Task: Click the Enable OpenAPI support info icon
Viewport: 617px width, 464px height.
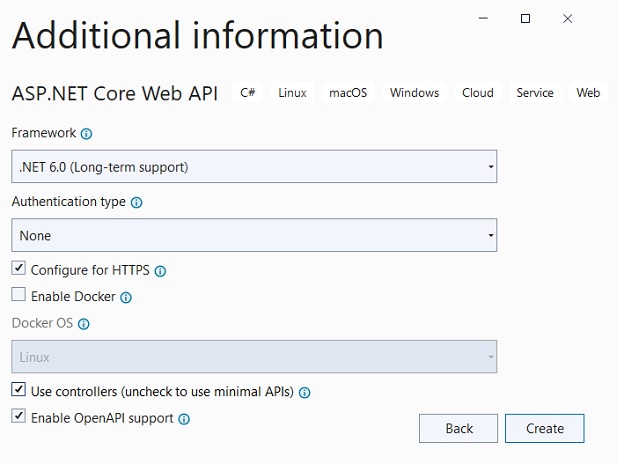Action: click(184, 419)
